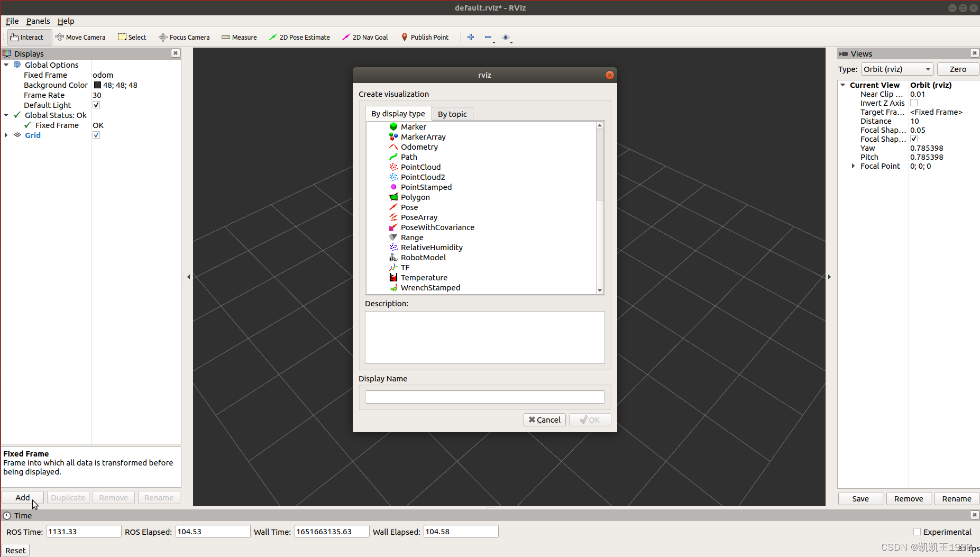Open the eye icon dropdown arrow
This screenshot has height=557, width=980.
(511, 41)
